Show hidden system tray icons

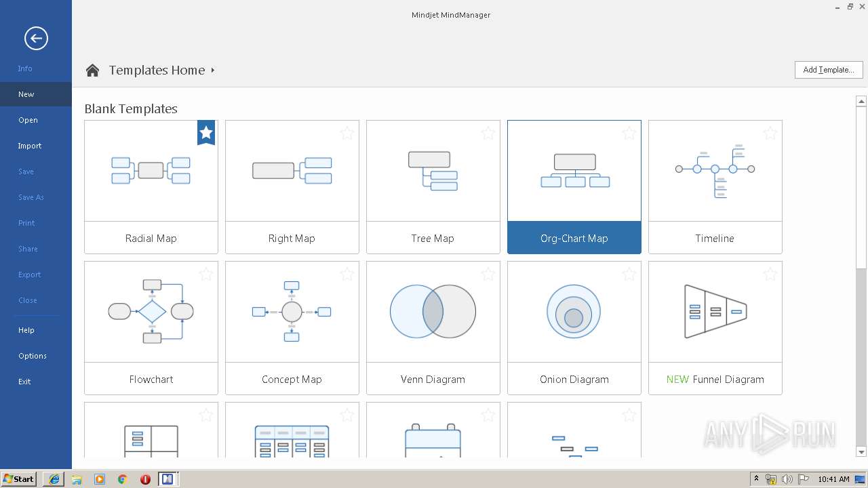tap(757, 479)
